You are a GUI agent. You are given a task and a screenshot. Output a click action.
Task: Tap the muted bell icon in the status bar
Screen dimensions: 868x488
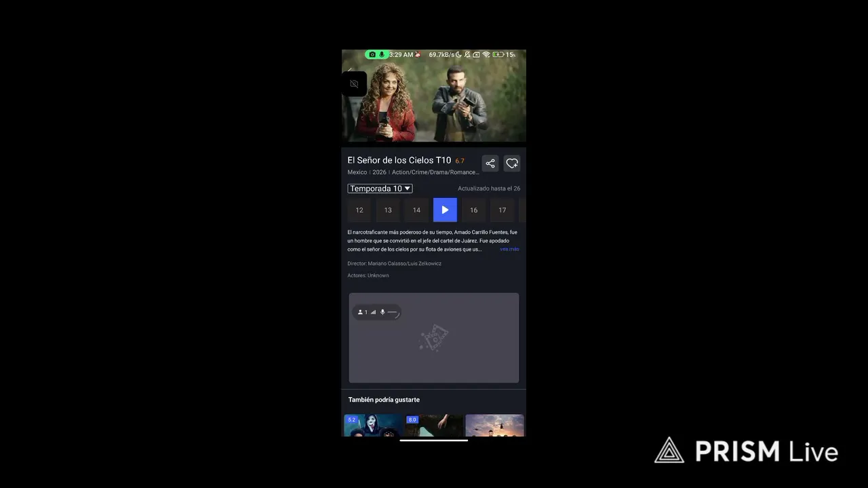[467, 54]
